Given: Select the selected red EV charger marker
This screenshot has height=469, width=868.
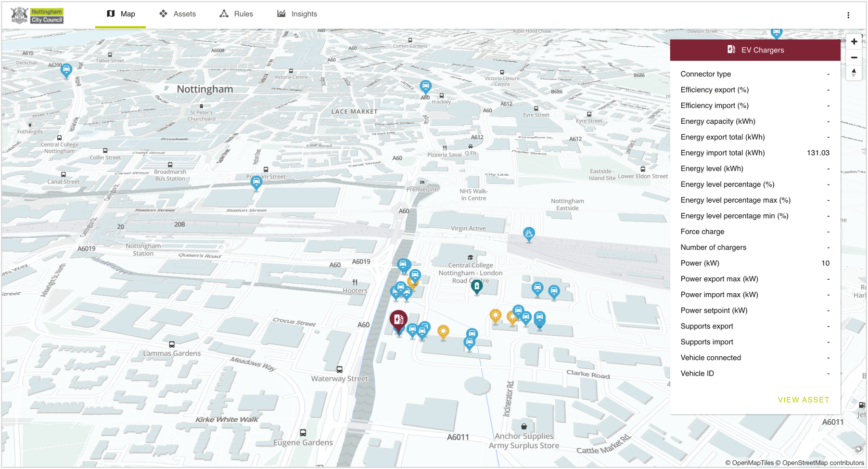Looking at the screenshot, I should [x=398, y=321].
